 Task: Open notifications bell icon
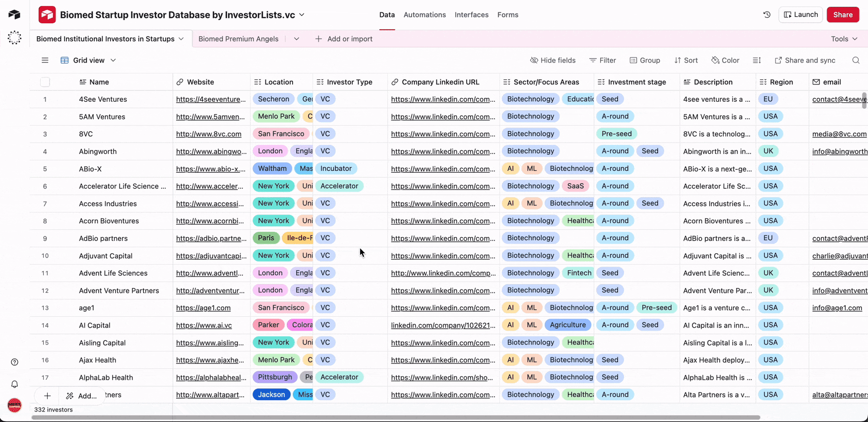tap(14, 384)
